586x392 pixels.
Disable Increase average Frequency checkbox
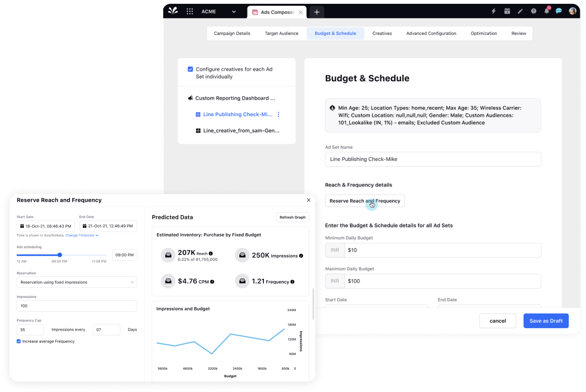(x=19, y=341)
